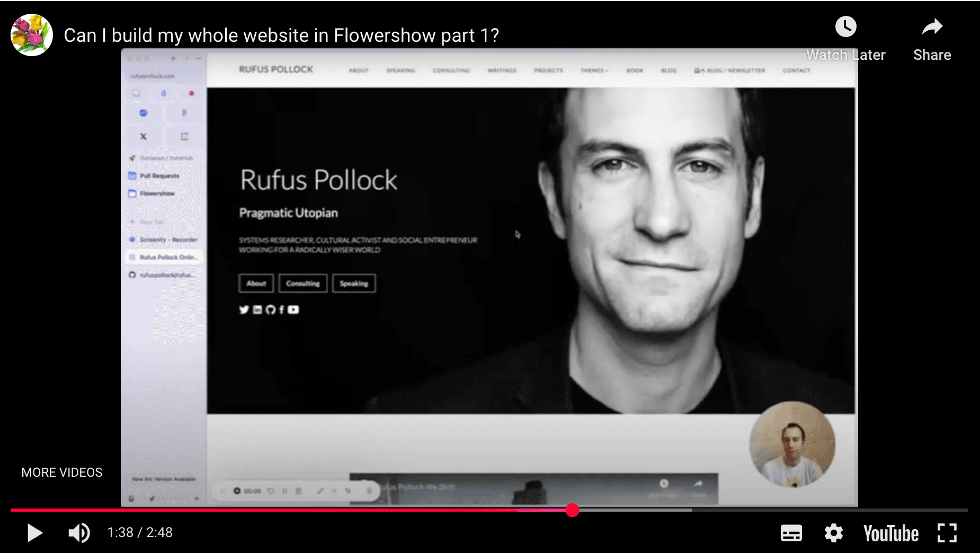This screenshot has height=553, width=980.
Task: Click the GitHub icon in social row
Action: 271,310
